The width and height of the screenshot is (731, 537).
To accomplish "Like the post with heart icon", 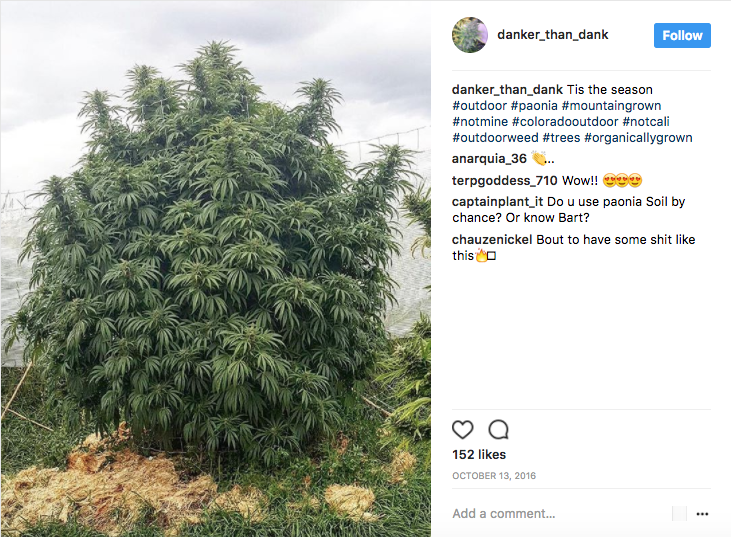I will tap(462, 429).
